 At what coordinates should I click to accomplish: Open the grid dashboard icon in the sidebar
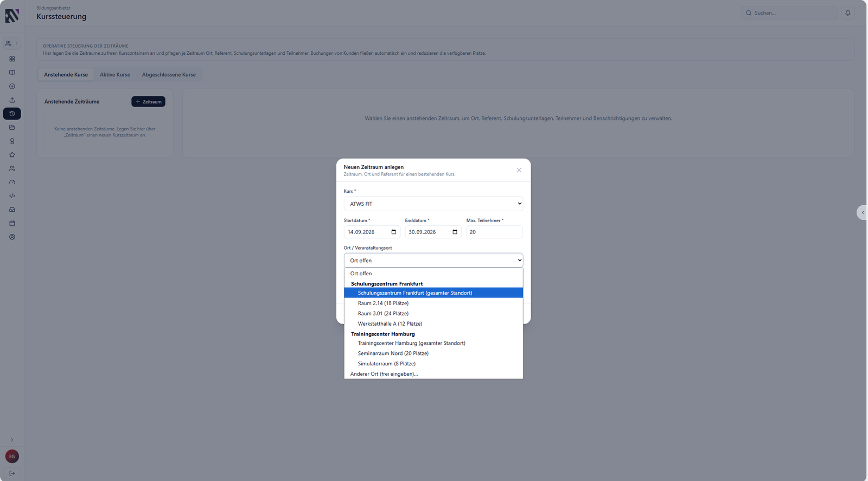point(12,59)
